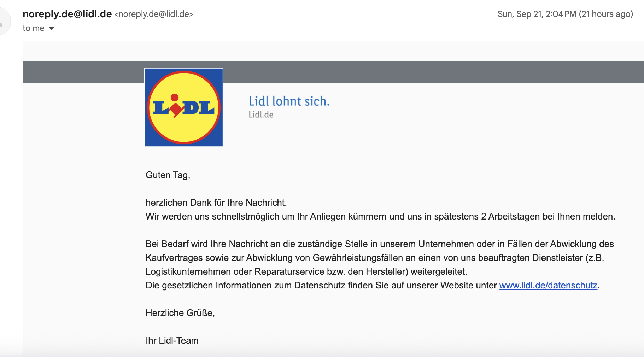Click the 'Herzliche Grüße,' closing line
Image resolution: width=644 pixels, height=357 pixels.
(180, 313)
